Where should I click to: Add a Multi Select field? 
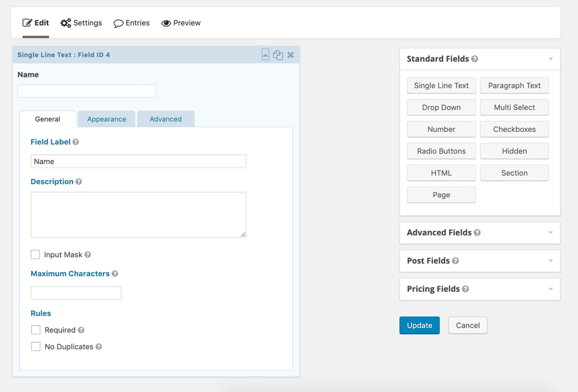pos(514,107)
